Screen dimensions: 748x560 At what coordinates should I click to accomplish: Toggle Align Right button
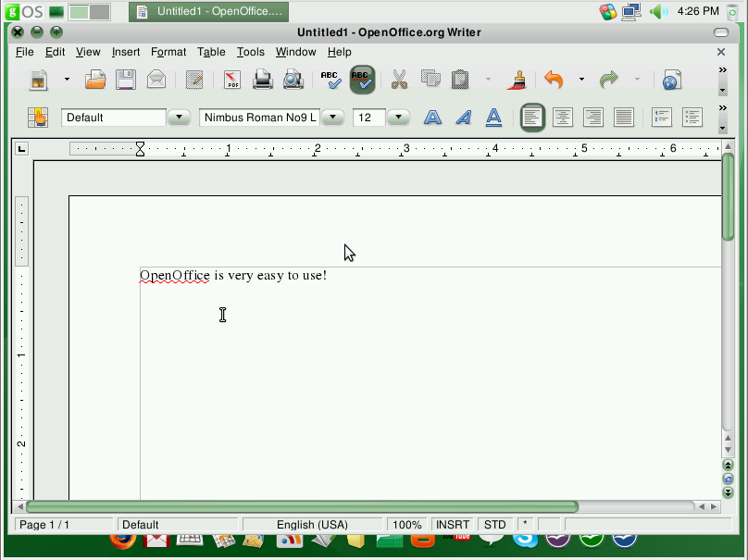[593, 118]
